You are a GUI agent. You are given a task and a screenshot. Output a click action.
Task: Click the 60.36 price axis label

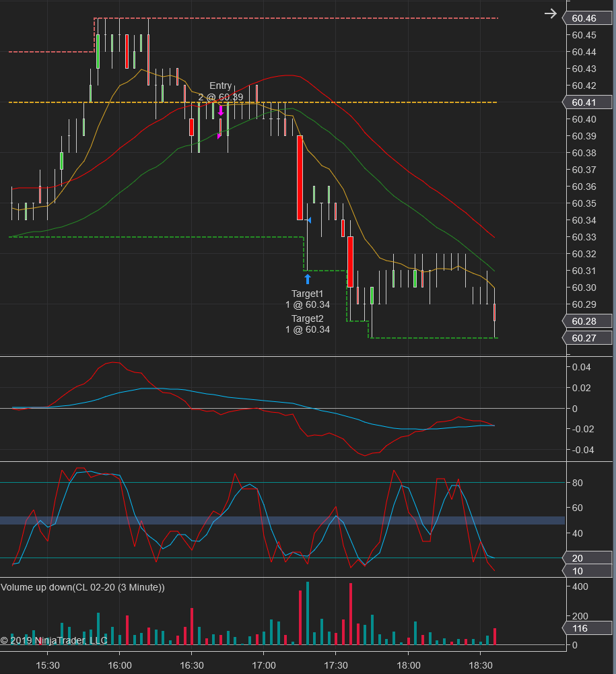pyautogui.click(x=584, y=187)
